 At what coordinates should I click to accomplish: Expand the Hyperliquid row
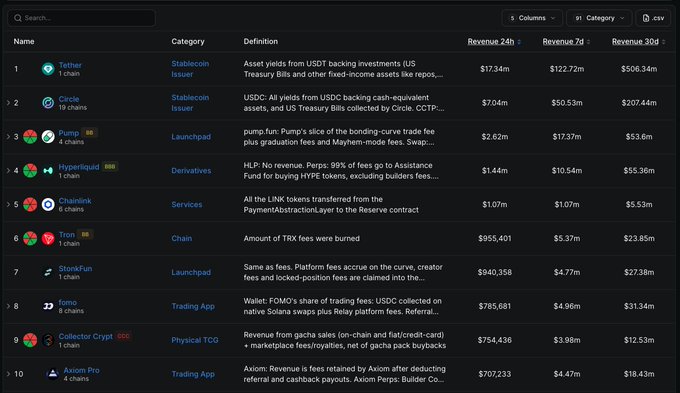[x=8, y=170]
